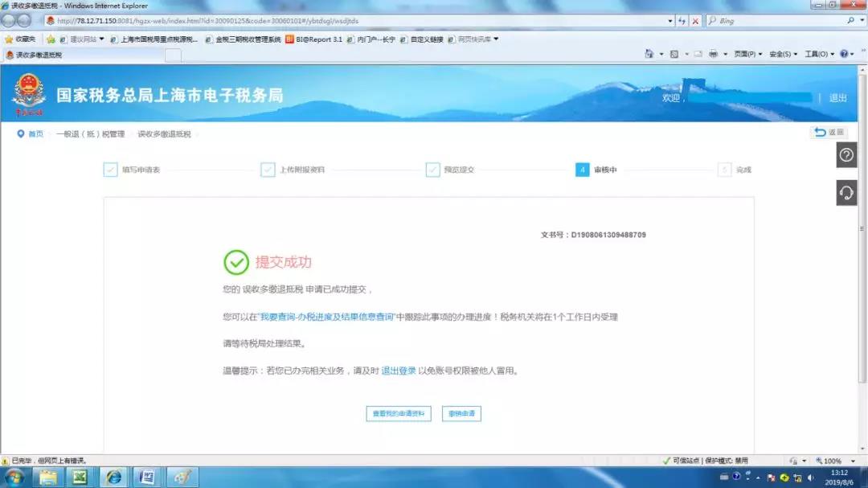Click the IE back navigation arrow
Screen dimensions: 868x488
pos(9,21)
